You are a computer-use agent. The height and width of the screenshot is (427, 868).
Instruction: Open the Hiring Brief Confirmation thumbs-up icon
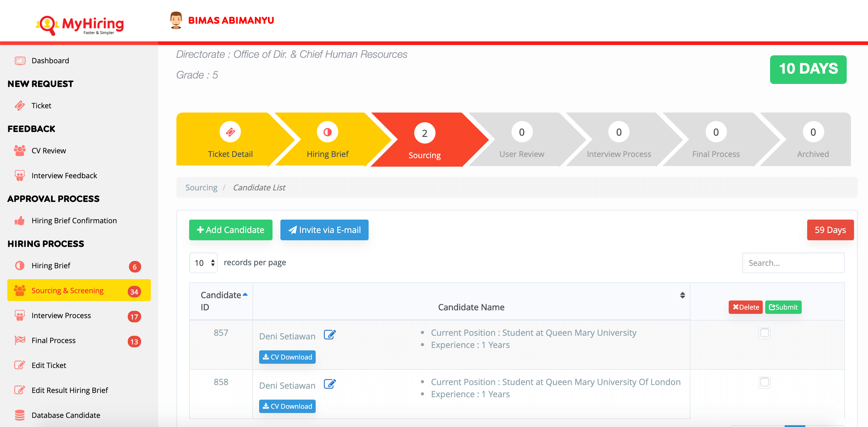pyautogui.click(x=20, y=221)
